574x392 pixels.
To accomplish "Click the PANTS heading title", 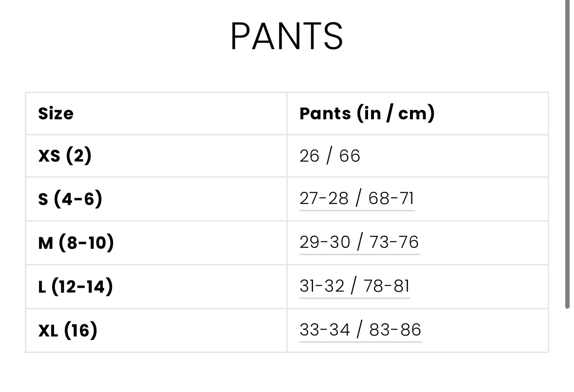I will [x=286, y=37].
